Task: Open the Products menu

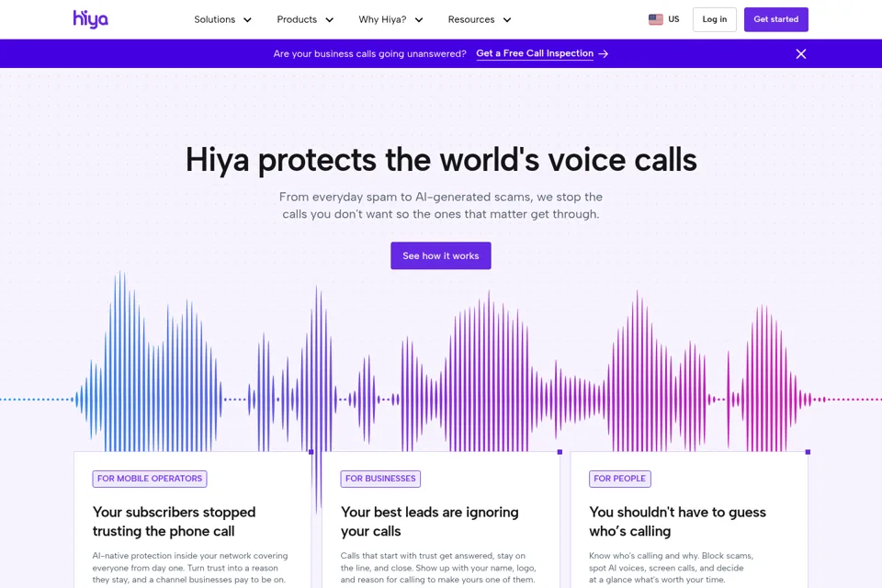Action: tap(297, 19)
